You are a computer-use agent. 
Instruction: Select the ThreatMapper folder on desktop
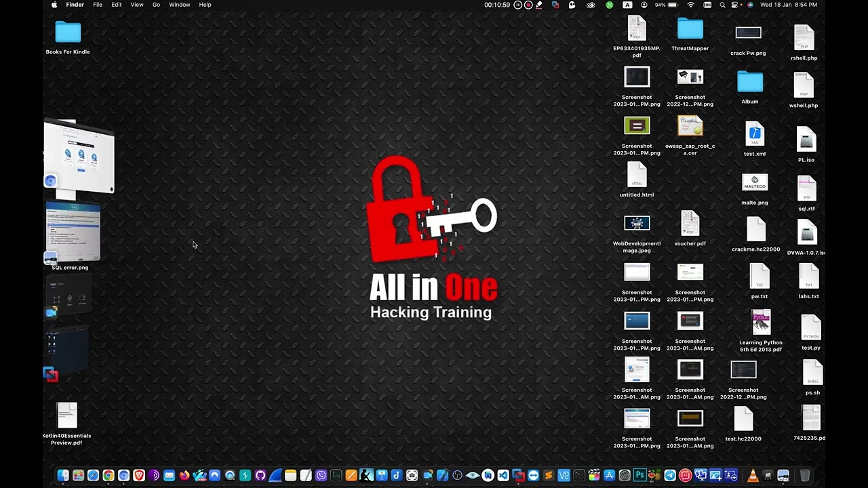click(690, 35)
